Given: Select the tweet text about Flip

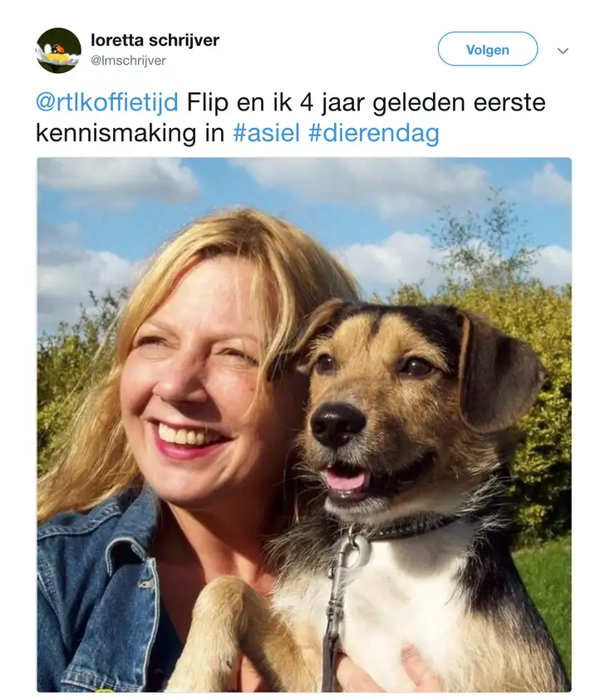Looking at the screenshot, I should [x=290, y=117].
